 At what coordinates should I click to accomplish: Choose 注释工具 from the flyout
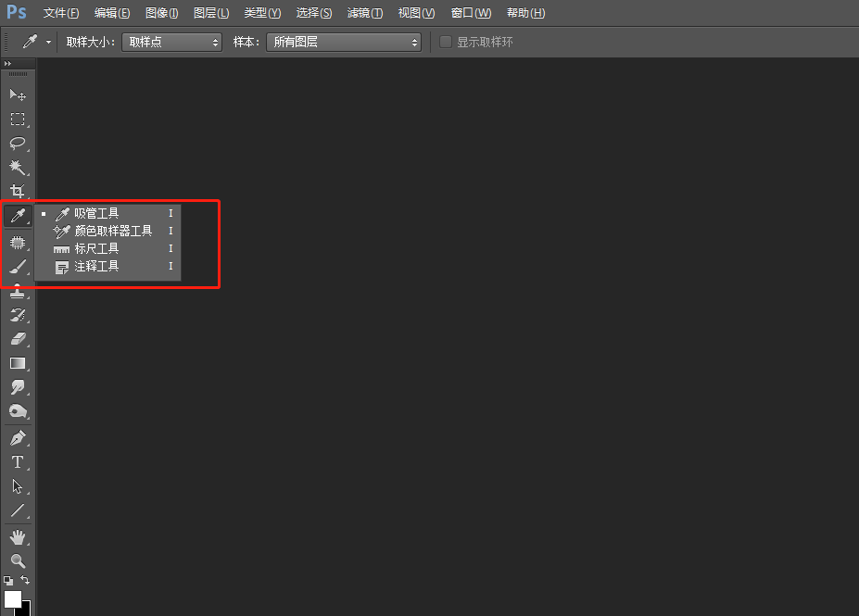pyautogui.click(x=107, y=266)
